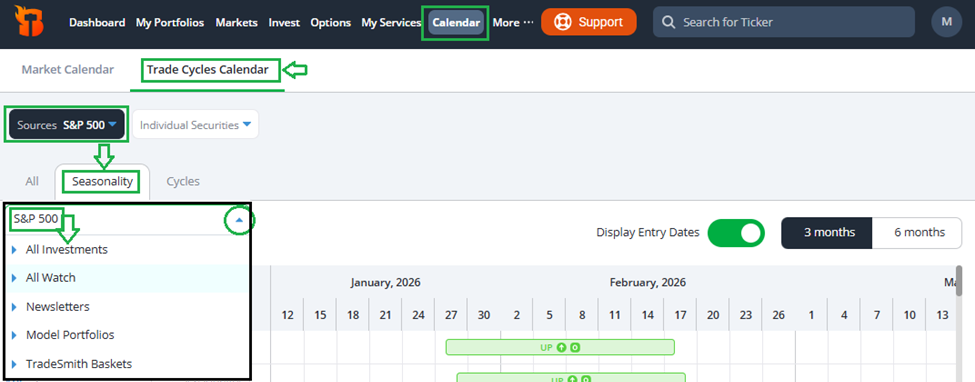Switch to the Market Calendar tab
Screen dimensions: 975x382
[68, 70]
